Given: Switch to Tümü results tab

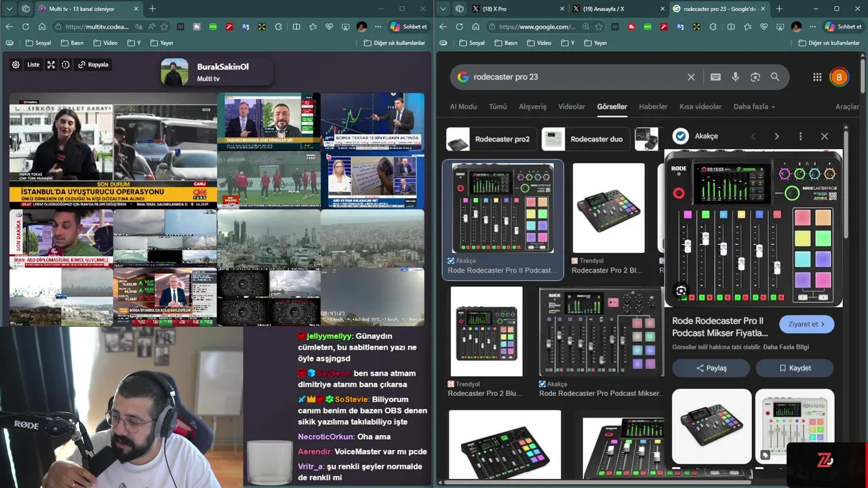Looking at the screenshot, I should click(x=498, y=106).
